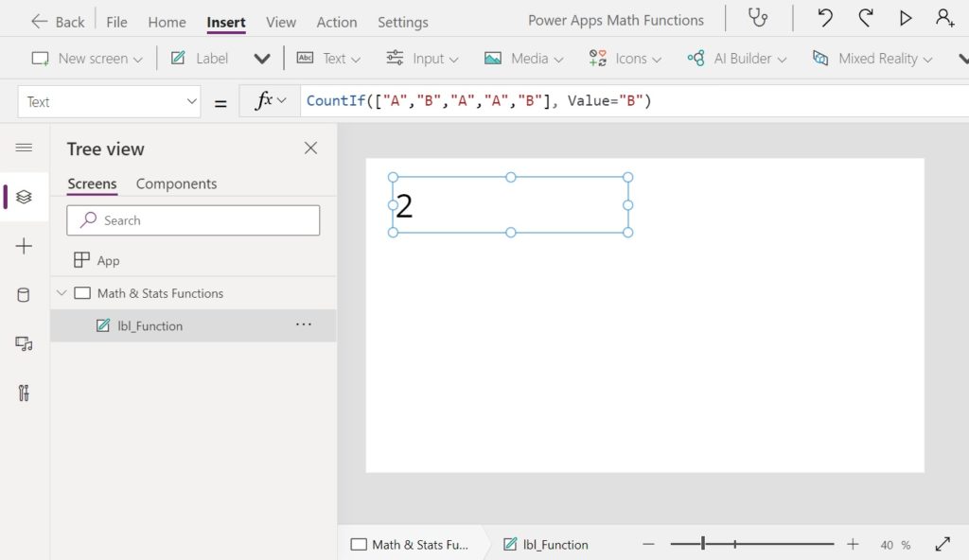Go Back to previous page
The image size is (969, 560).
coord(58,23)
